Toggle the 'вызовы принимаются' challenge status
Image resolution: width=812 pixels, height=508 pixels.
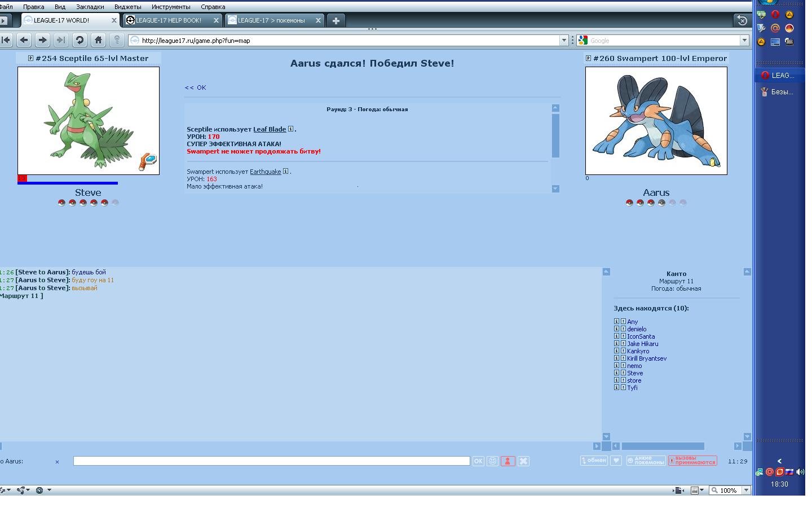pyautogui.click(x=692, y=461)
